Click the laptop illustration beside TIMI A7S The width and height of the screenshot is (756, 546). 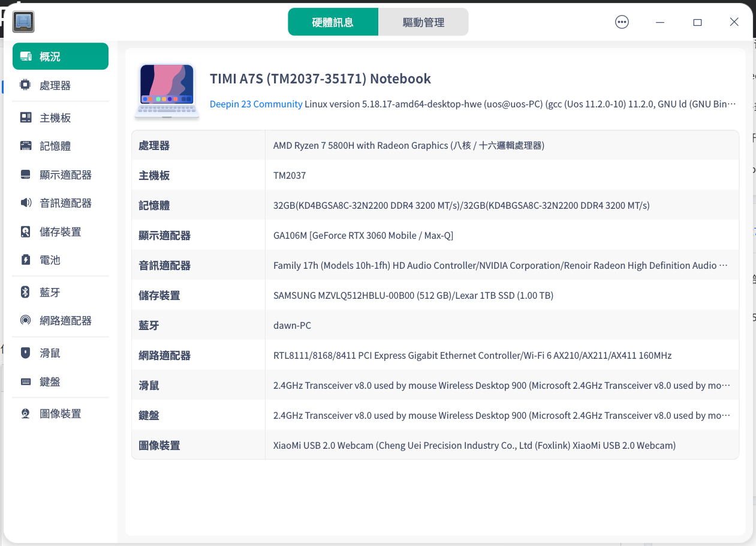click(x=167, y=92)
